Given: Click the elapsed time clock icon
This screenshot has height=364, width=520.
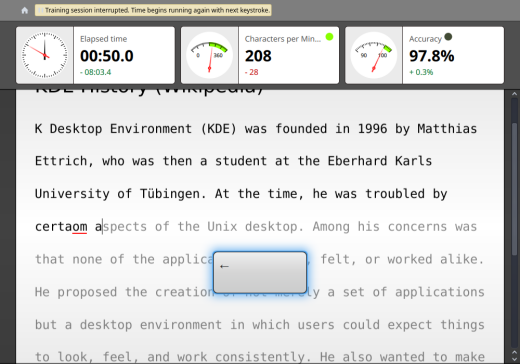Looking at the screenshot, I should [45, 55].
